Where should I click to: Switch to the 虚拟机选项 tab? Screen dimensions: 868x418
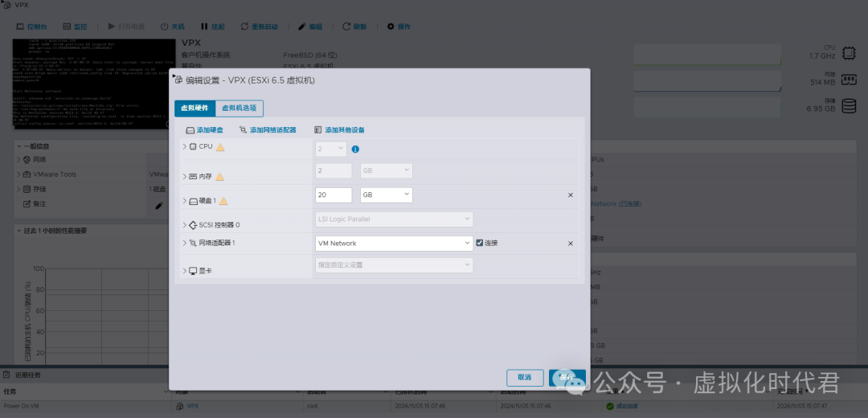click(240, 108)
